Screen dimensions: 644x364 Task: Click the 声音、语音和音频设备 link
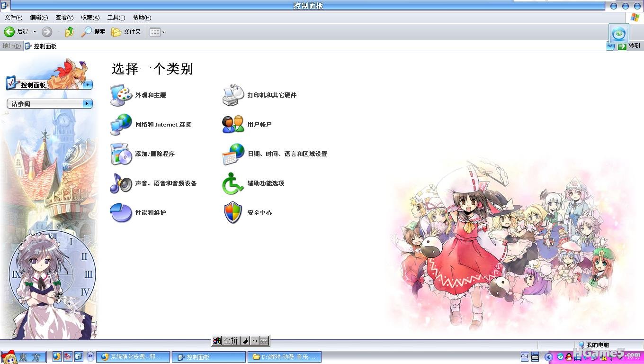166,183
